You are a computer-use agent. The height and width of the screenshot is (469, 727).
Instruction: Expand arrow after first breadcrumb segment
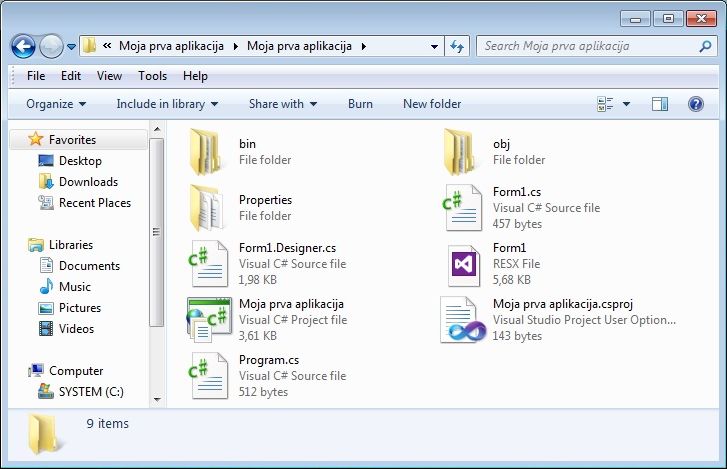tap(236, 46)
